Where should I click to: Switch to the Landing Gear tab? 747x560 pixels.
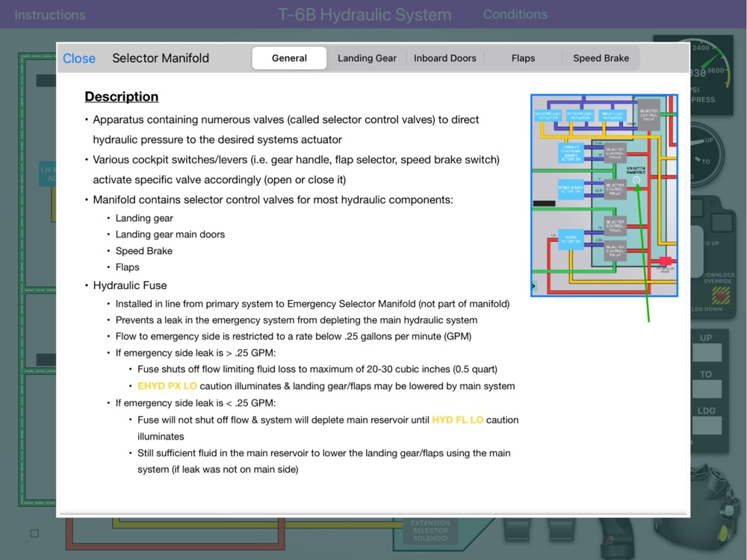[367, 58]
